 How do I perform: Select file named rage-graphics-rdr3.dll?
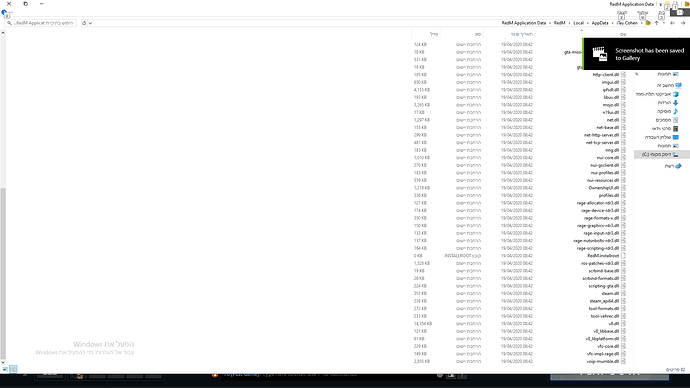click(598, 226)
